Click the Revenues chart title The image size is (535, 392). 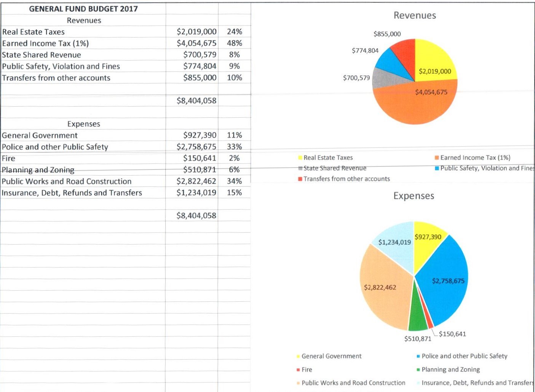click(x=415, y=16)
